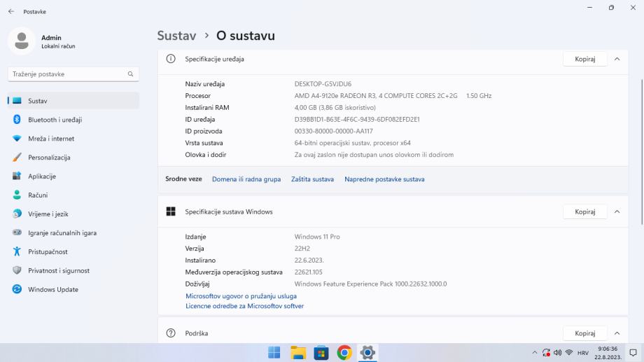
Task: Open Microsoftov ugovor o pružanju usluga
Action: click(241, 296)
